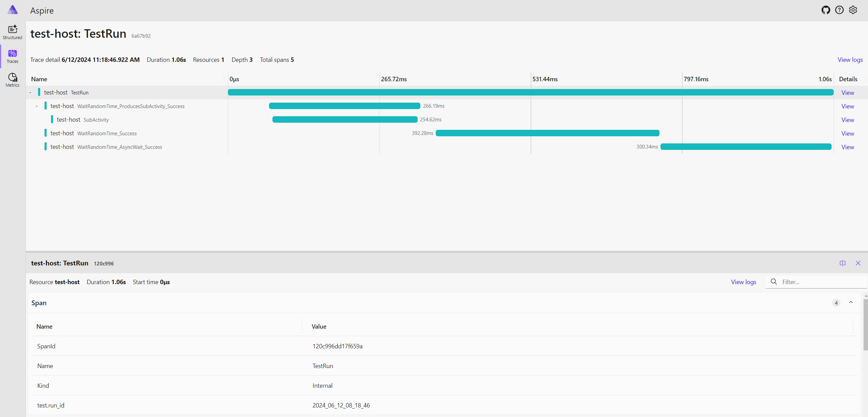Click the search icon in Filter box
868x417 pixels.
774,282
